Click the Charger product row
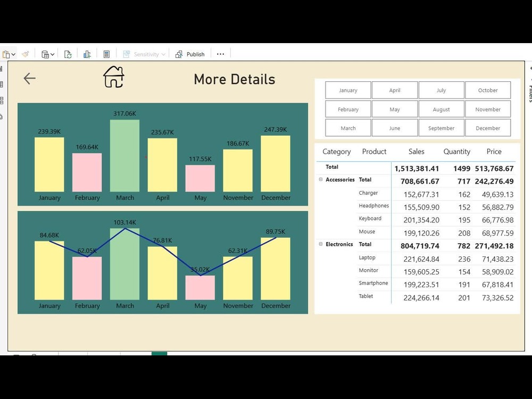 (436, 194)
